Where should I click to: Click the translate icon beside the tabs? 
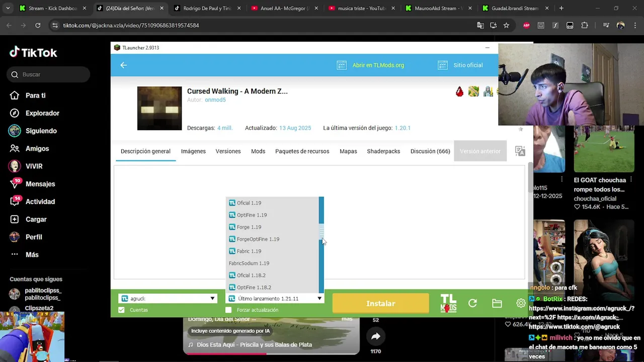pos(520,151)
